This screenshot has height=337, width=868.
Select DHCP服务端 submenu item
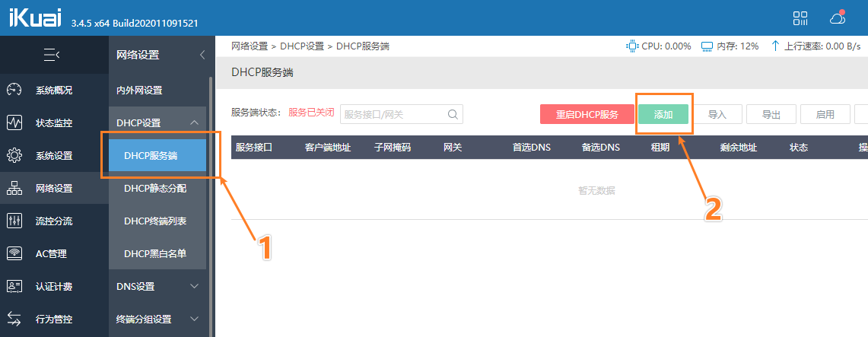[x=157, y=155]
